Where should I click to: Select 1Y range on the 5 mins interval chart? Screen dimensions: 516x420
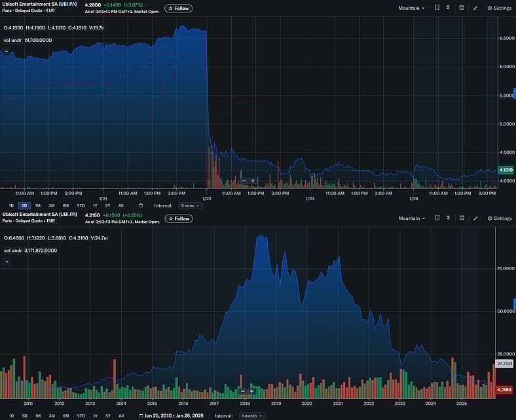(95, 205)
